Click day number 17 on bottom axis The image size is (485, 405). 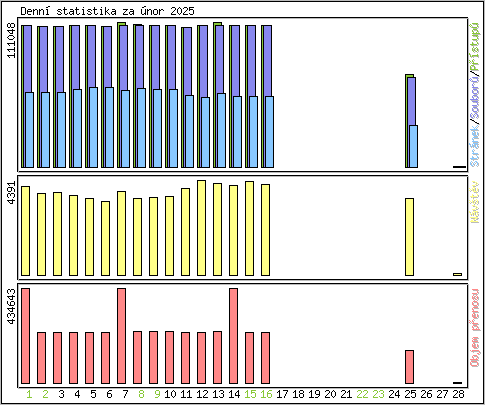[x=282, y=394]
